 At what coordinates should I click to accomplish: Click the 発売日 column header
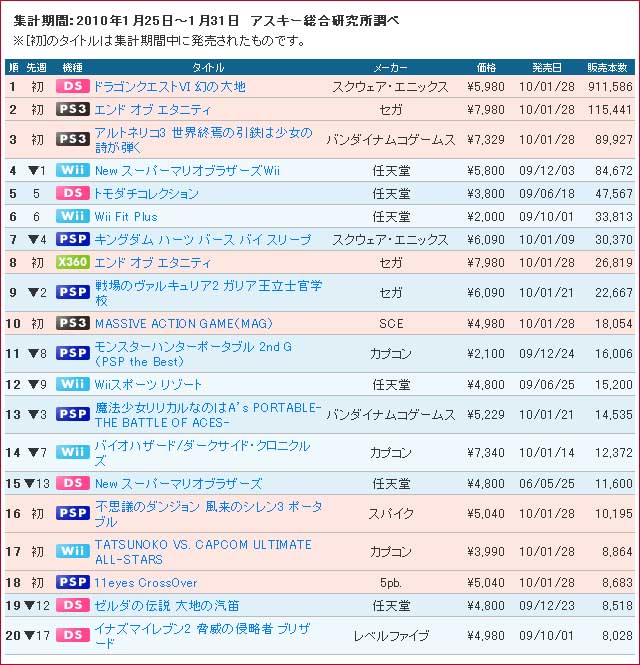click(547, 67)
